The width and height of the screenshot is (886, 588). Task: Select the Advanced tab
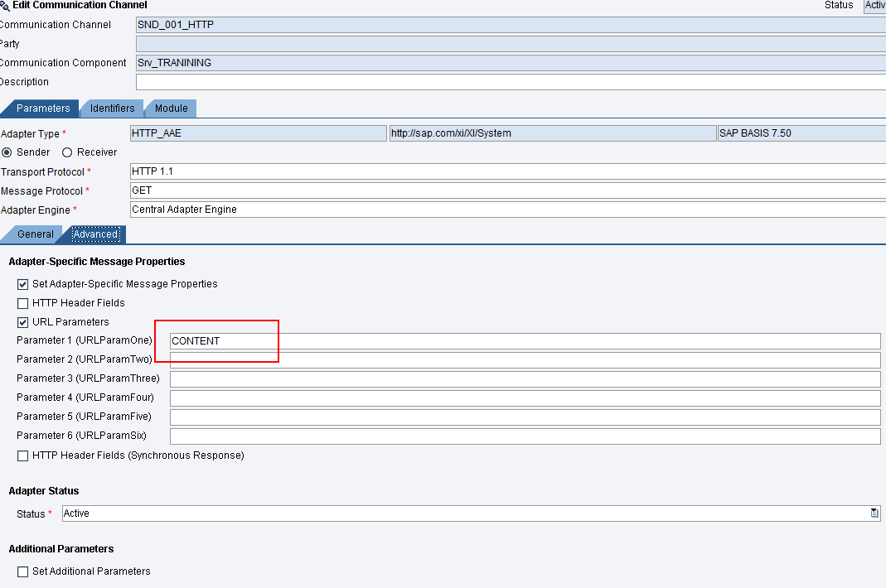pyautogui.click(x=95, y=234)
